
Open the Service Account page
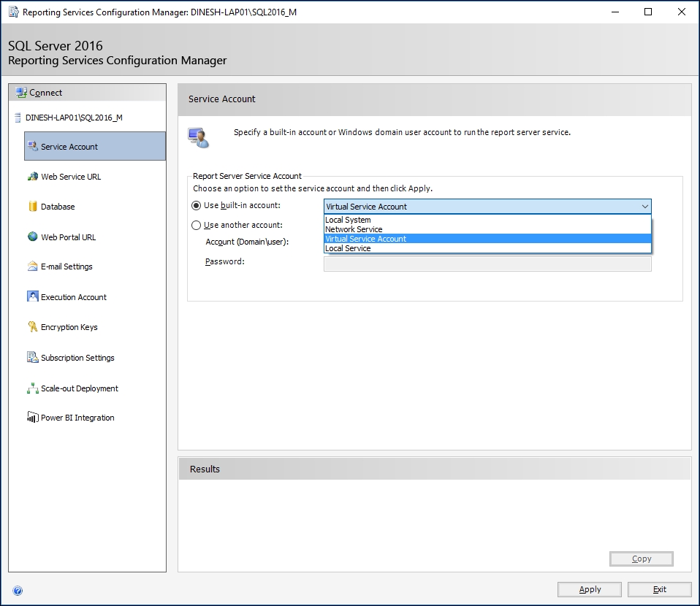(95, 146)
